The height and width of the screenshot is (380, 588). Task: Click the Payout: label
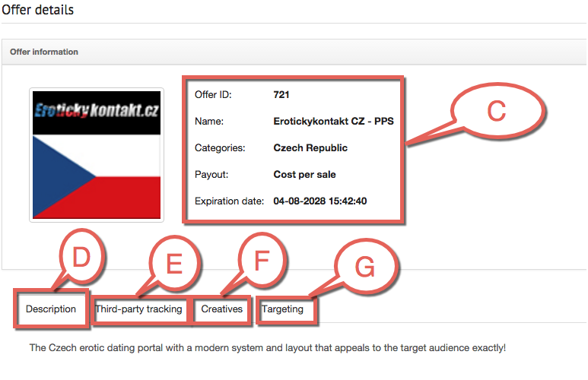point(211,175)
